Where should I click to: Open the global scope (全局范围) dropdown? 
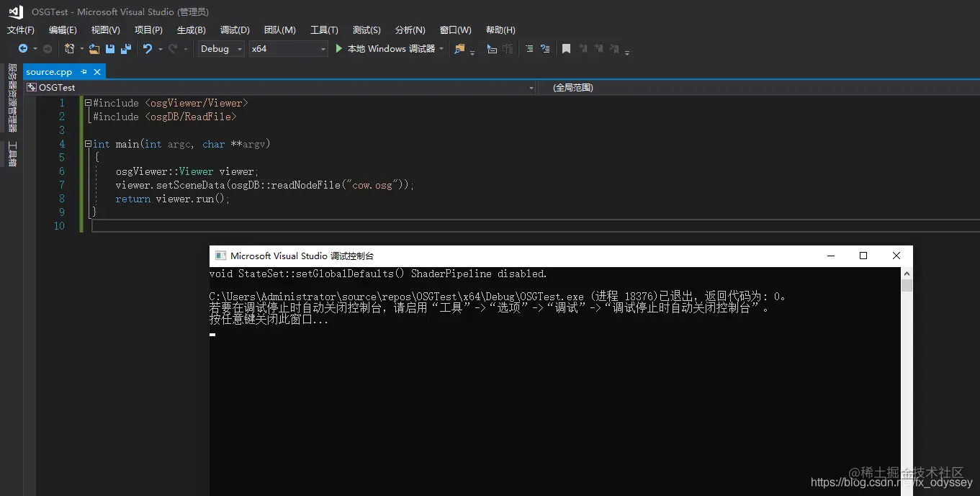pyautogui.click(x=758, y=87)
